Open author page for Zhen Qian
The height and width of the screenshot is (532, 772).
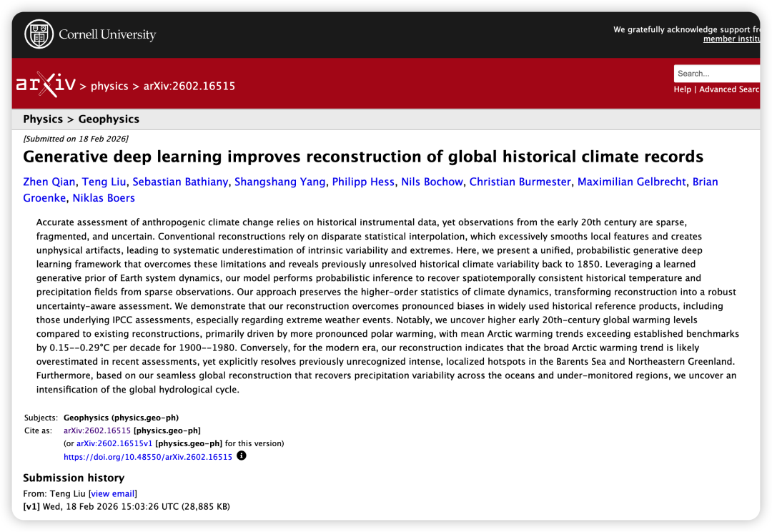coord(47,182)
